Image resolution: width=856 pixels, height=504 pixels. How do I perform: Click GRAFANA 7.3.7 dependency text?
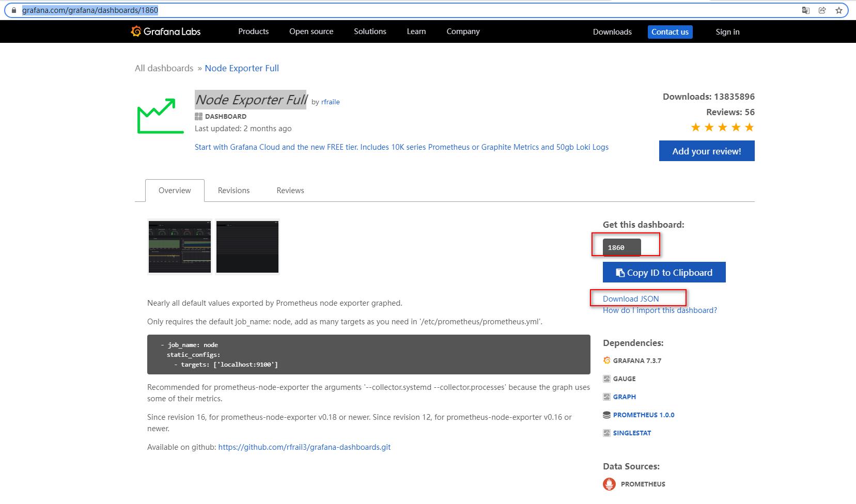point(637,361)
